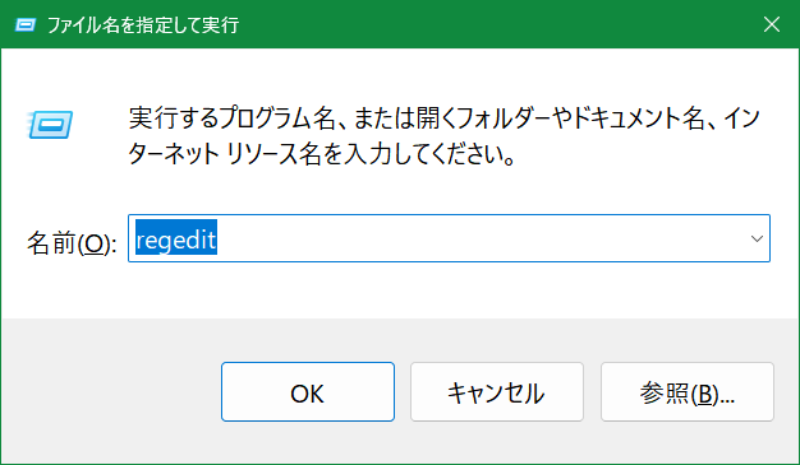Click the small Run icon in title bar

pos(24,24)
